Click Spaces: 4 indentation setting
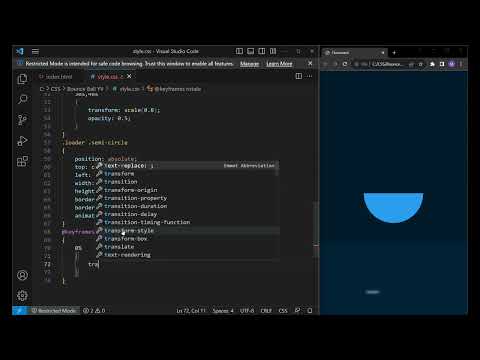 (x=223, y=311)
